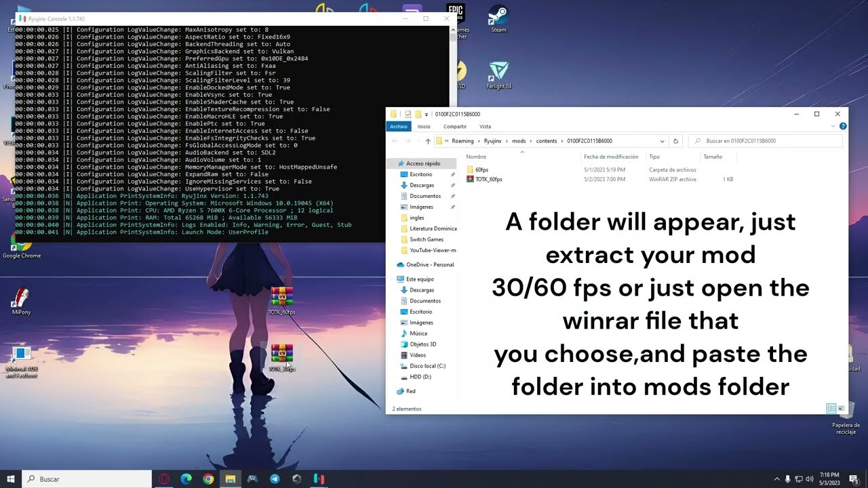Collapse the Este equipo tree node
Viewport: 868px width, 488px height.
(392, 279)
